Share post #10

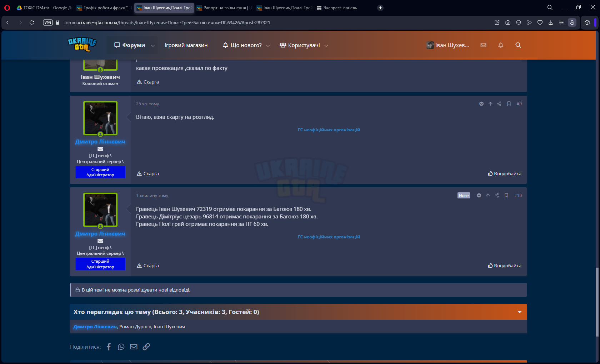pyautogui.click(x=497, y=196)
